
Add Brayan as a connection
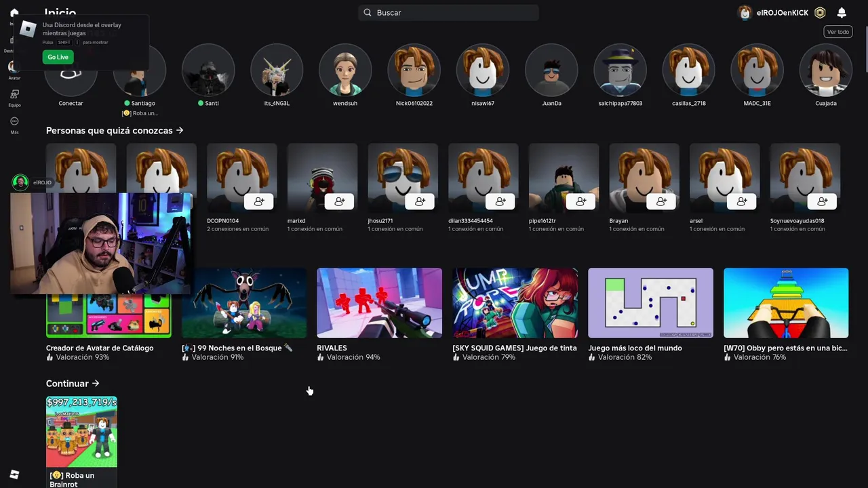click(x=661, y=201)
